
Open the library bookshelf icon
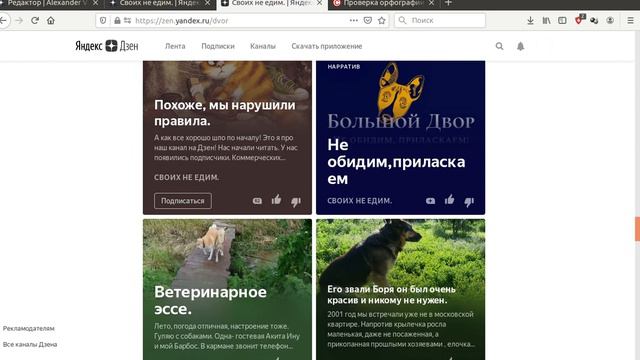click(546, 20)
